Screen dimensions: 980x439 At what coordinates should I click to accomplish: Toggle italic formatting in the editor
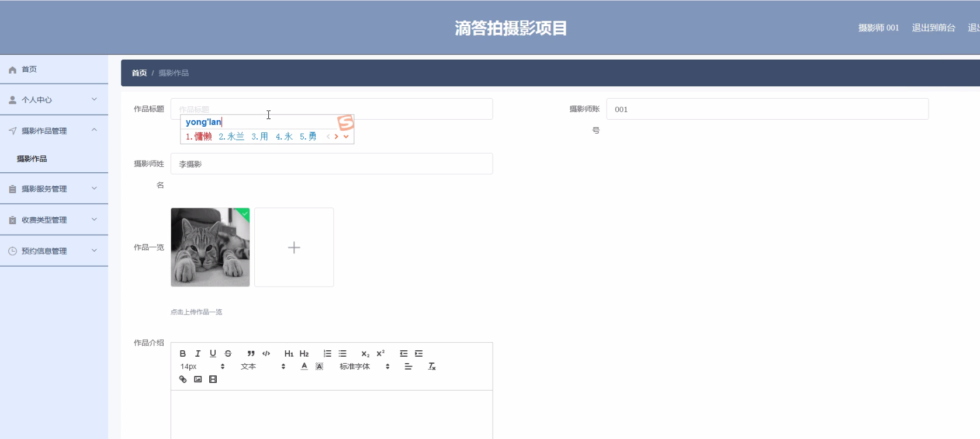point(198,354)
